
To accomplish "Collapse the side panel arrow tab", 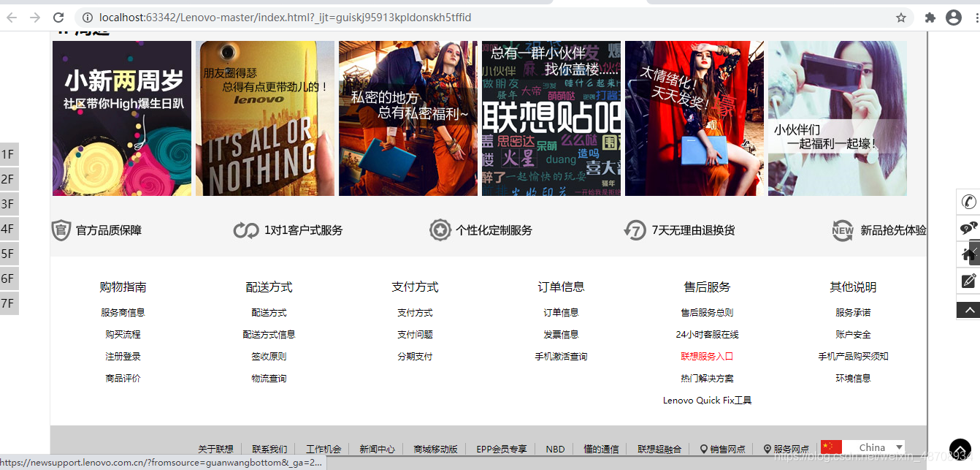I will [975, 251].
